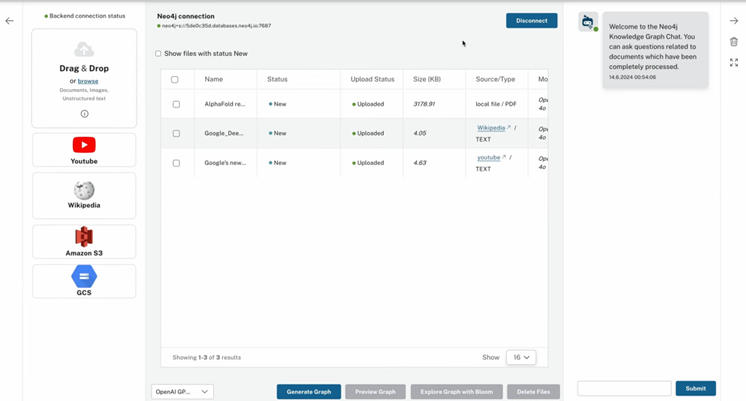
Task: Open the Wikipedia source link
Action: pos(491,128)
